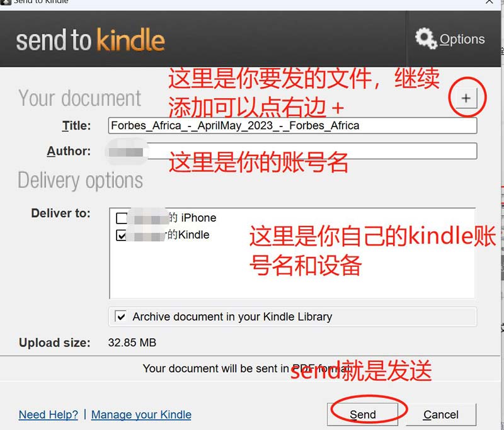This screenshot has height=430, width=504.
Task: Click the Options text in header
Action: pyautogui.click(x=462, y=39)
